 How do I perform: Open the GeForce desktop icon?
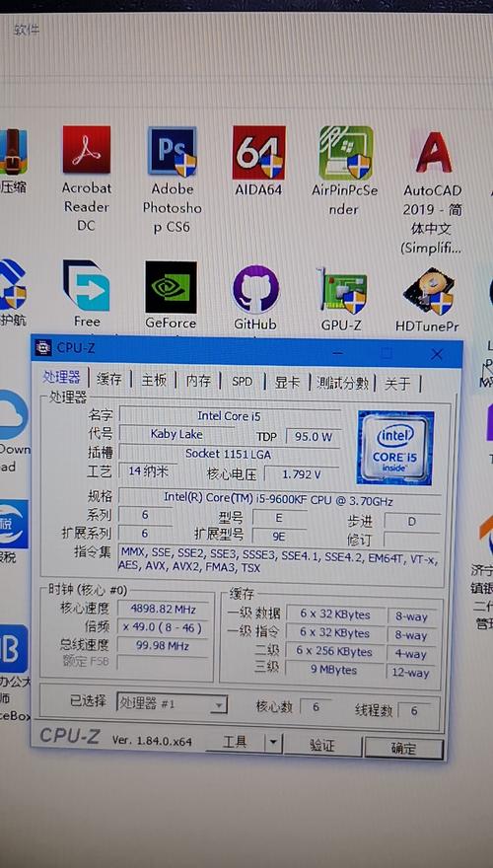point(171,287)
